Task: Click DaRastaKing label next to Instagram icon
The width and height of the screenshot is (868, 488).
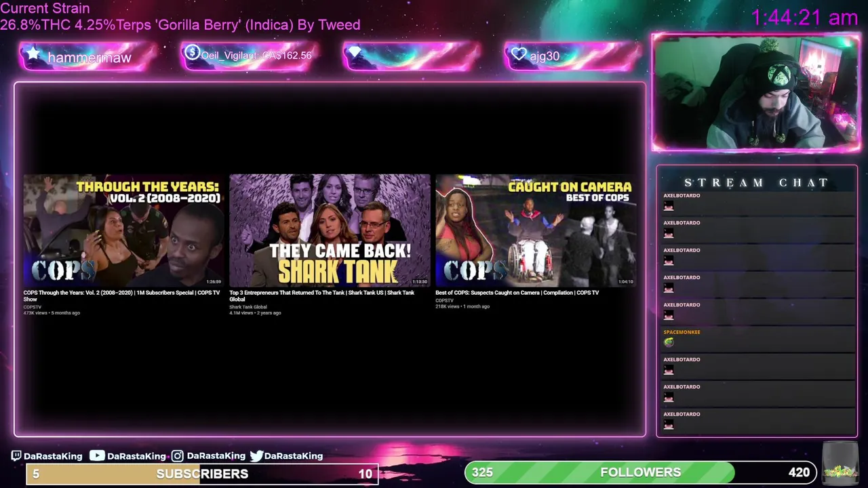Action: tap(216, 456)
